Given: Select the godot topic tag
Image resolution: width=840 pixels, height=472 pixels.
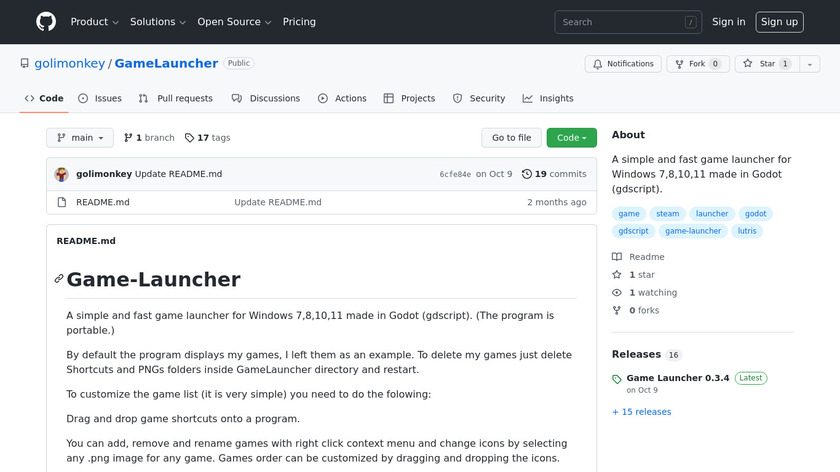Looking at the screenshot, I should tap(755, 214).
